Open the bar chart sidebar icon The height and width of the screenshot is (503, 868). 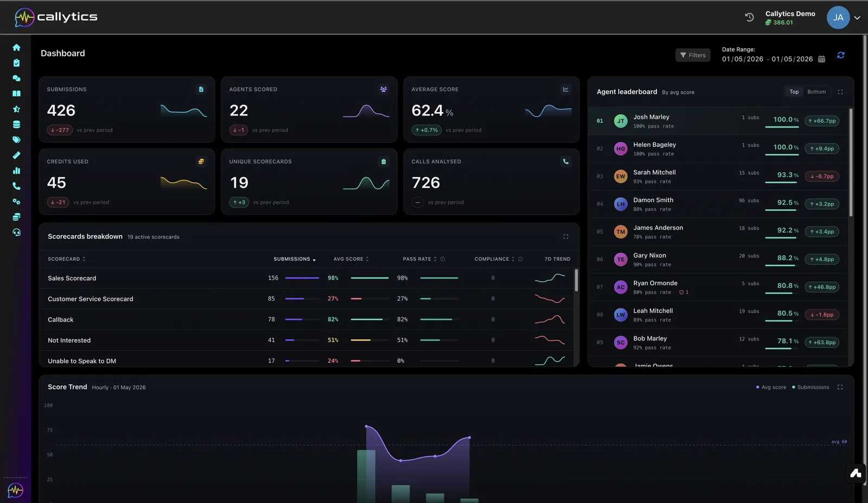16,171
